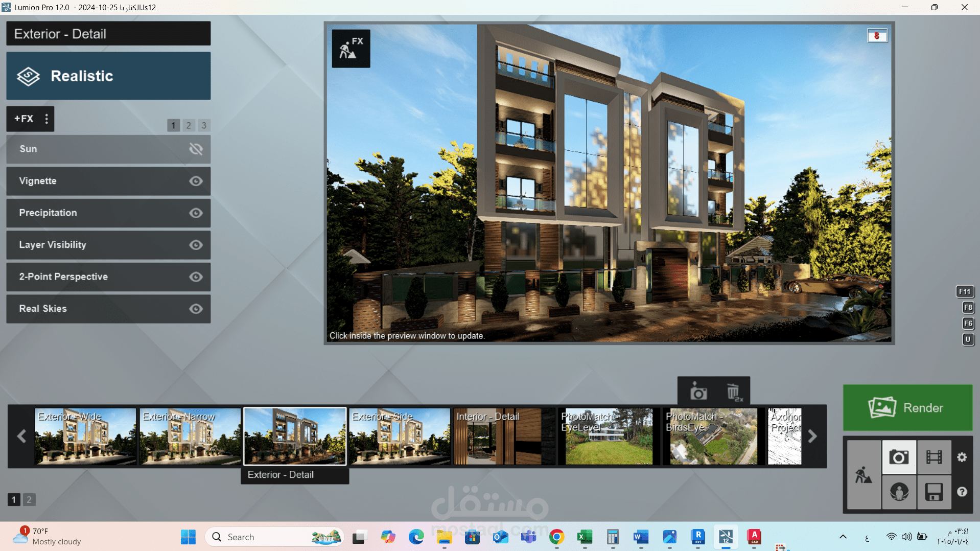Open Revit from the taskbar
The image size is (980, 551).
tap(698, 537)
